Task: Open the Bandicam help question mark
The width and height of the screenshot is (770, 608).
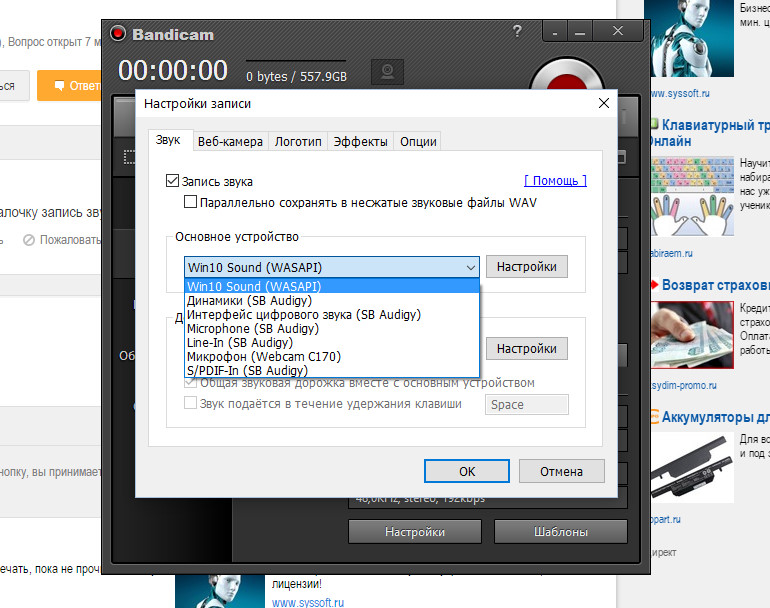Action: click(517, 31)
